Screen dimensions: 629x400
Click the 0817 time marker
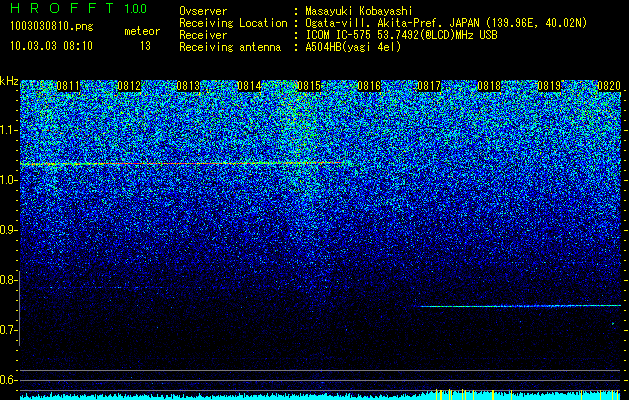click(429, 86)
